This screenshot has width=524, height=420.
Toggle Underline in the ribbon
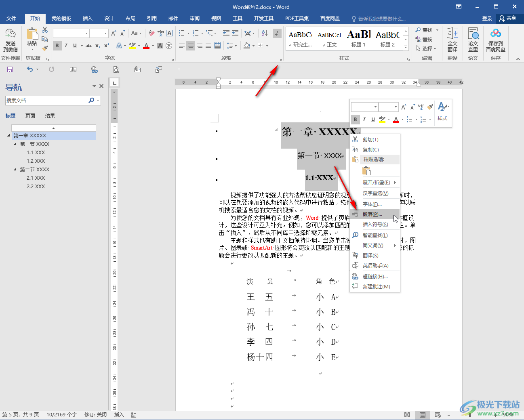pos(75,46)
